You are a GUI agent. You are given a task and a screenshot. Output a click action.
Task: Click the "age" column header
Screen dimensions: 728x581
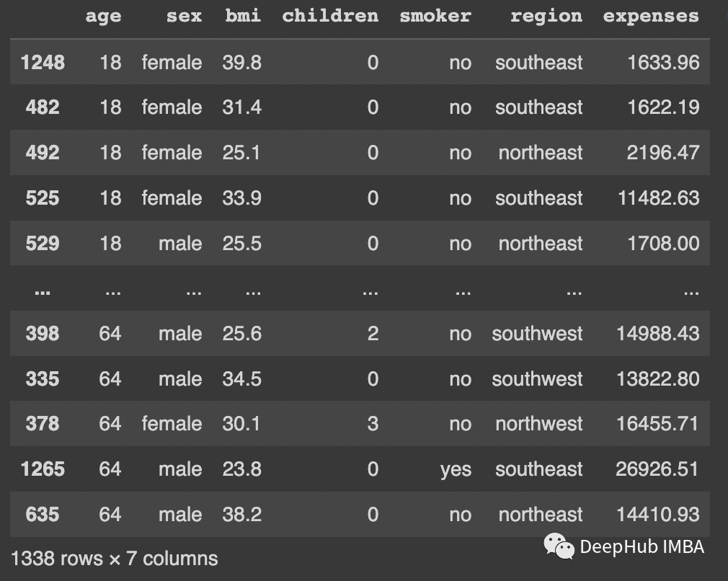point(103,16)
